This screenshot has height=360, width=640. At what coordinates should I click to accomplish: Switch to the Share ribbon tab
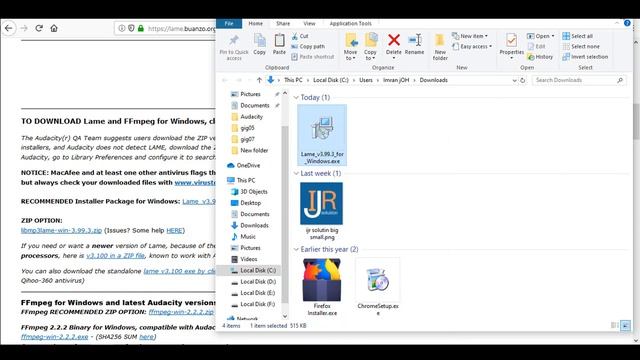click(283, 24)
